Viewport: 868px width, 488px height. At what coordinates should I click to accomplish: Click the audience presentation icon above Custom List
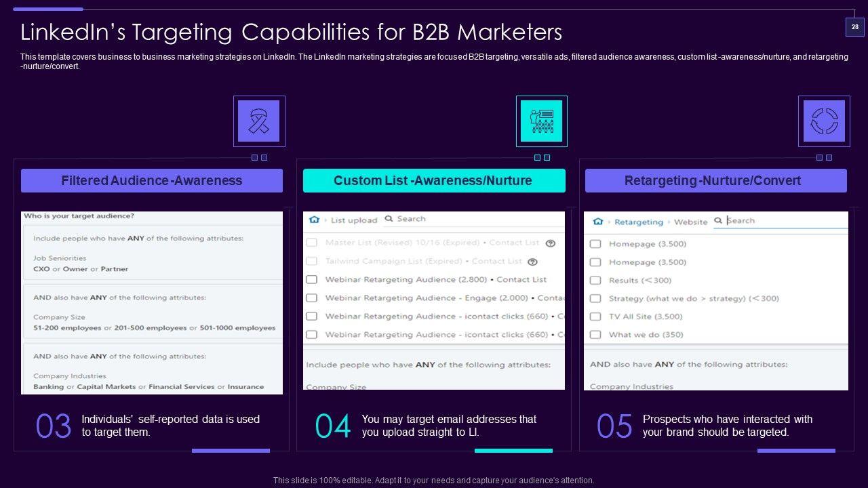pos(541,121)
